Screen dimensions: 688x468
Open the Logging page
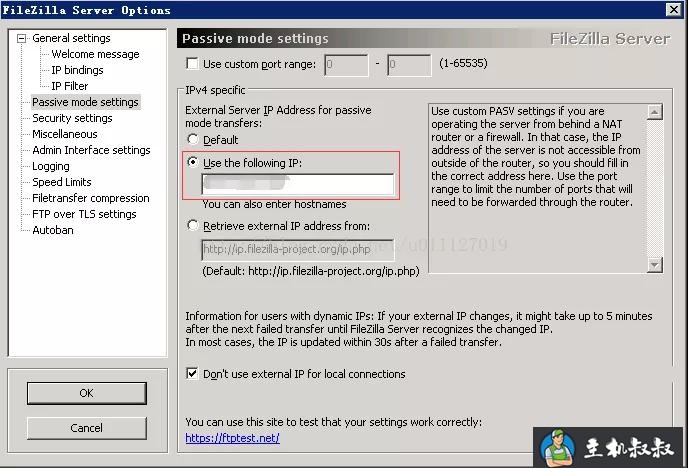51,166
